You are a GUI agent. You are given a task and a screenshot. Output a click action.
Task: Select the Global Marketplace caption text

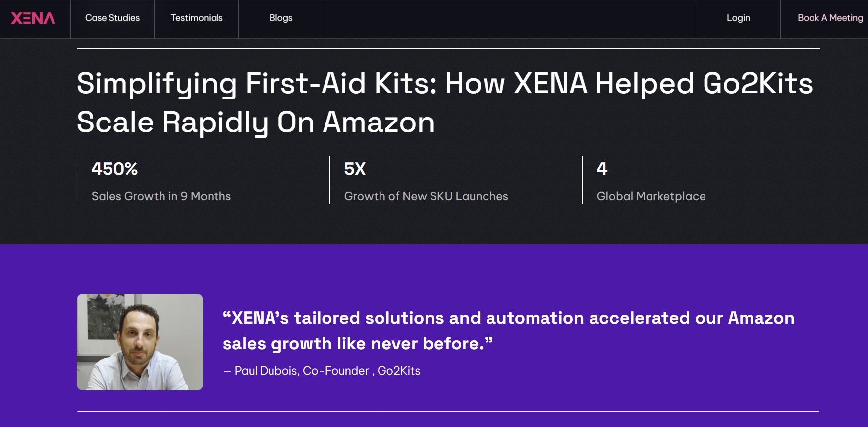point(652,196)
